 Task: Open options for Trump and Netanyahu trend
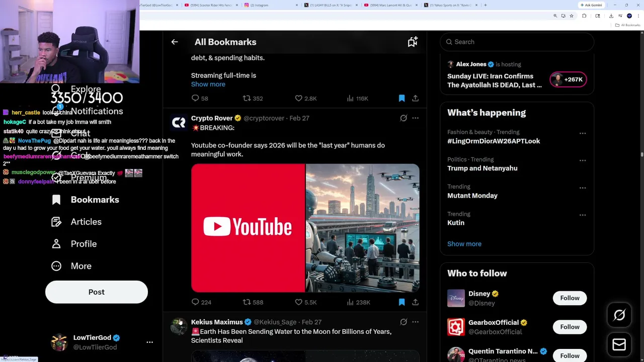tap(583, 160)
